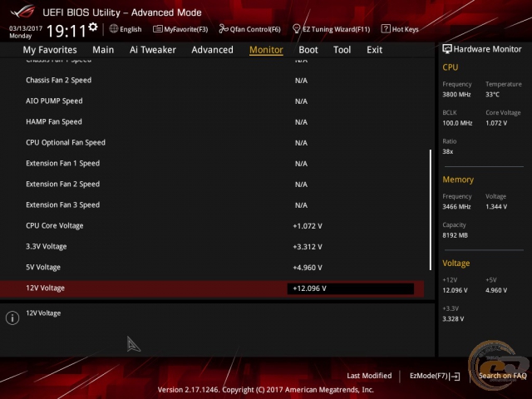Click the 03/13/2017 date
The image size is (532, 399).
coord(26,28)
